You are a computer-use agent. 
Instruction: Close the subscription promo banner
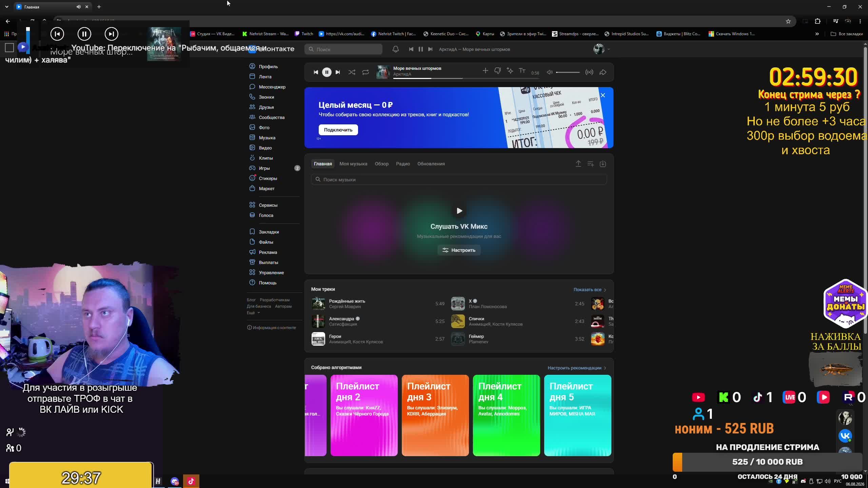click(x=603, y=95)
